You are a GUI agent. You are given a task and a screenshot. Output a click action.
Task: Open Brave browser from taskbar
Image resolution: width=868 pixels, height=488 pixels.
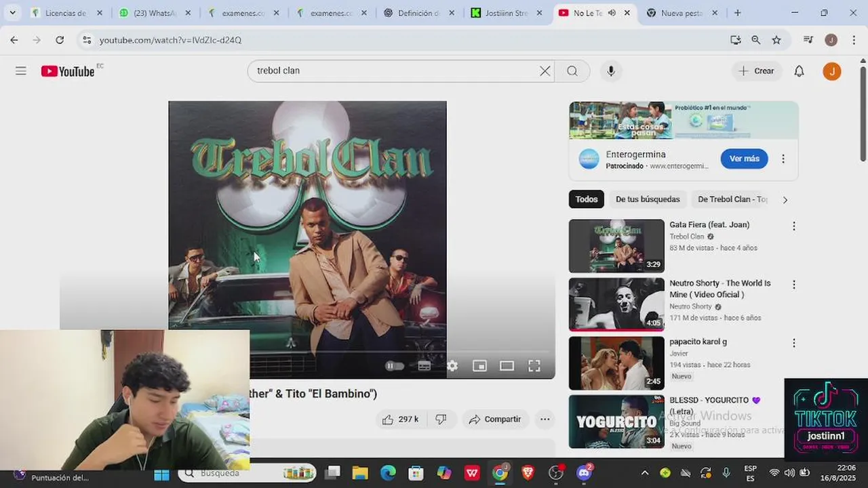pos(528,473)
